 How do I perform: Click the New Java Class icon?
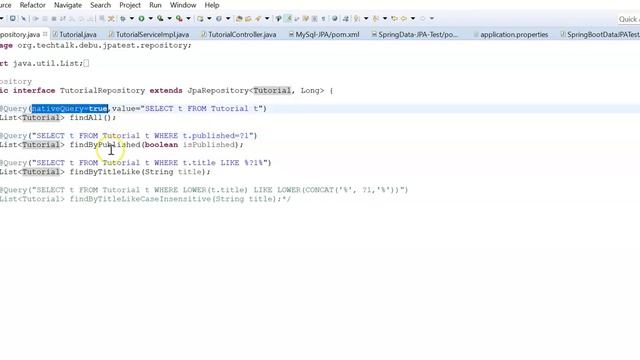(219, 18)
